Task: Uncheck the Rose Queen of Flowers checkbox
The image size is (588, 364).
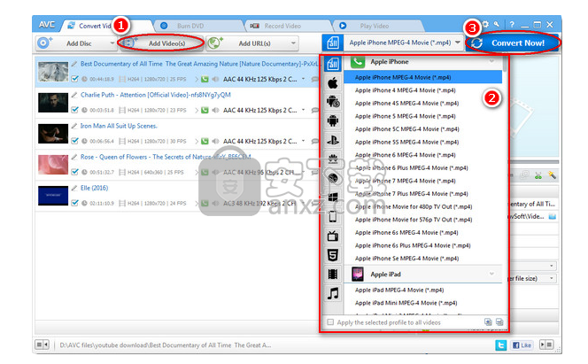Action: [x=74, y=172]
